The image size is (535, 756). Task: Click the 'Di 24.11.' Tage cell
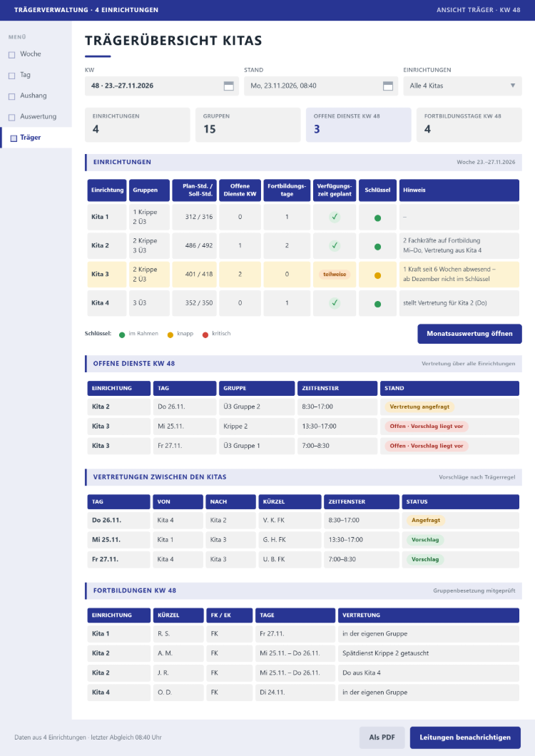click(x=295, y=693)
